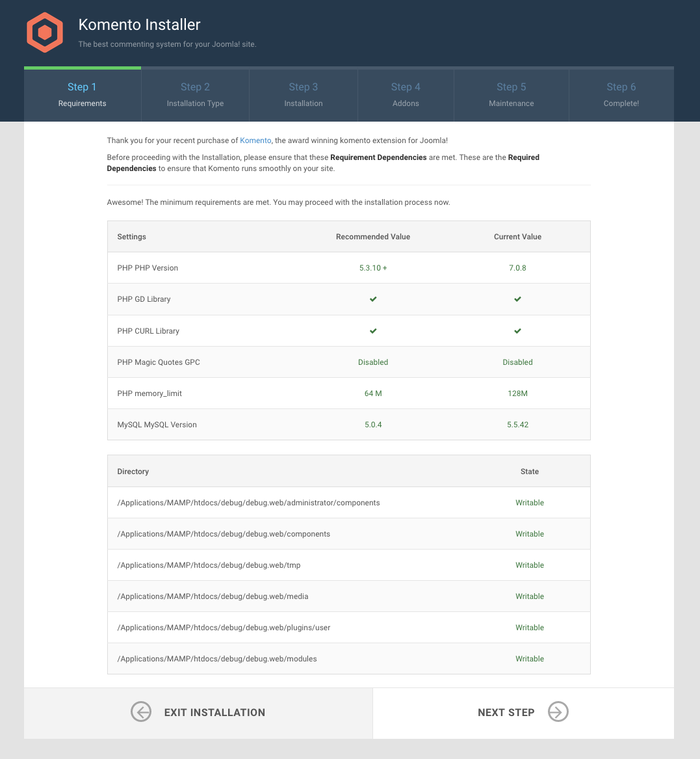Click the recommended checkmark for PHP GD Library
This screenshot has height=759, width=700.
point(373,299)
